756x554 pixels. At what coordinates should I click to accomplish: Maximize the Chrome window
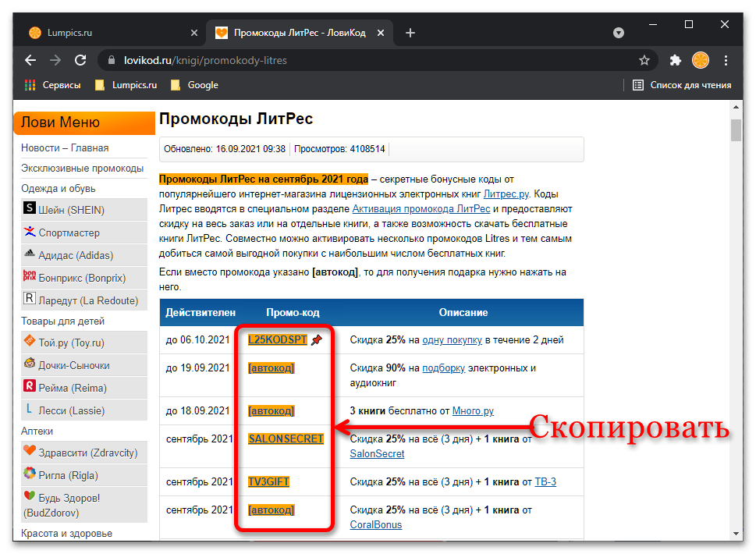(688, 24)
